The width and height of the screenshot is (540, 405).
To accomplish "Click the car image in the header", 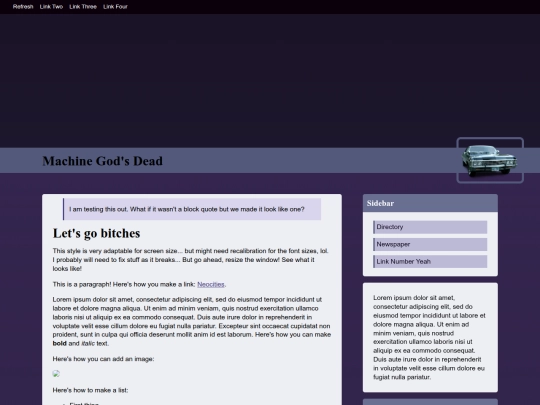I will click(x=490, y=160).
